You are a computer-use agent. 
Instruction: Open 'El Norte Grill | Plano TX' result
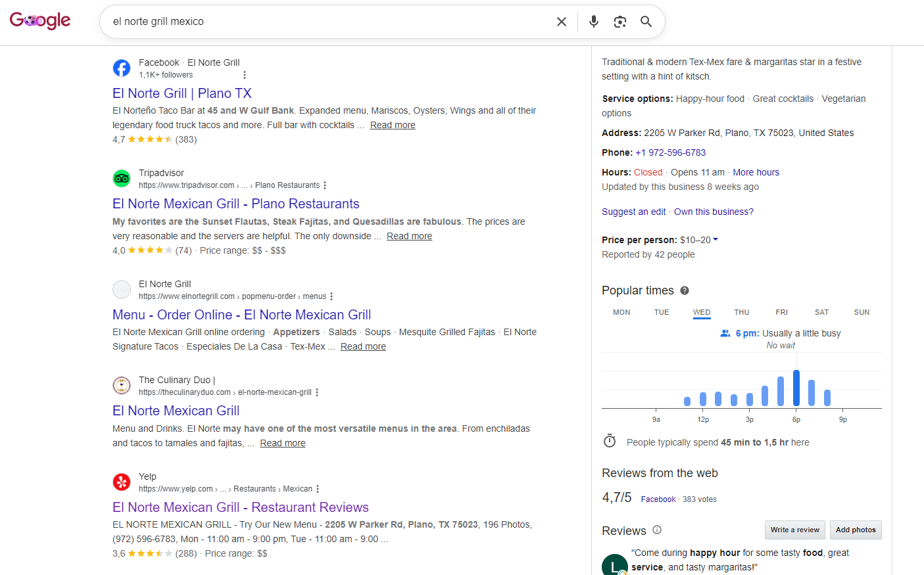click(182, 93)
